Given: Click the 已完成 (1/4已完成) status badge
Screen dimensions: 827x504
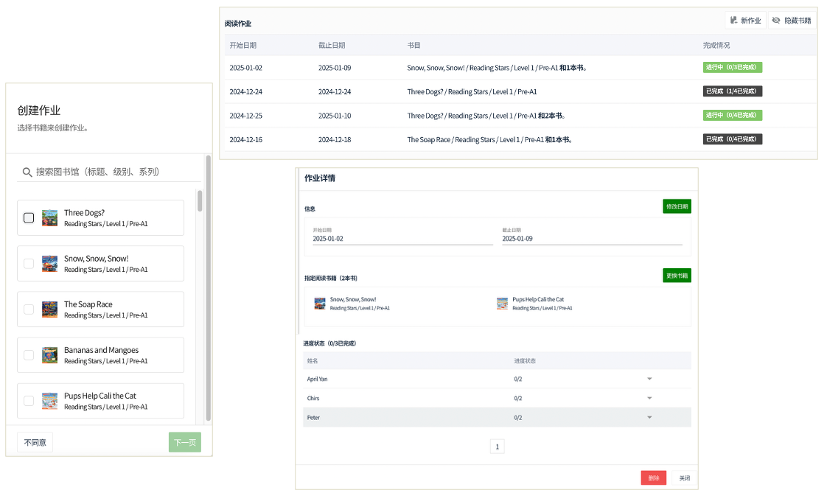Looking at the screenshot, I should [732, 91].
